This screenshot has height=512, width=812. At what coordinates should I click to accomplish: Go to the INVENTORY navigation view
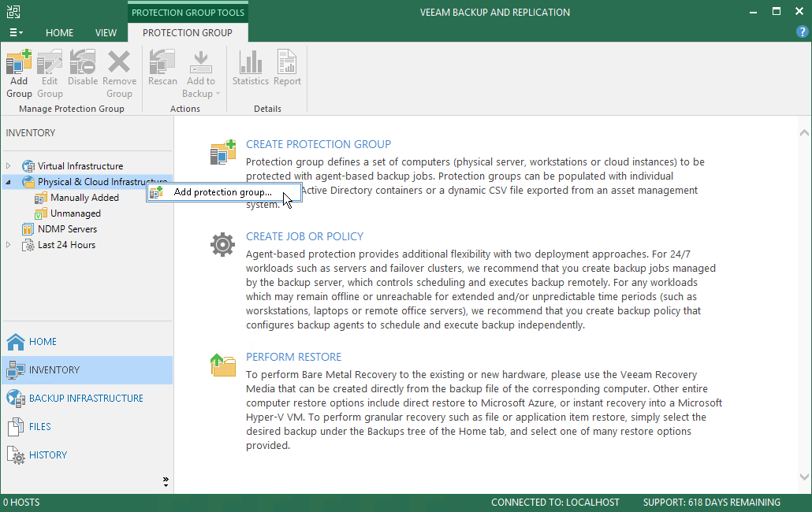87,370
